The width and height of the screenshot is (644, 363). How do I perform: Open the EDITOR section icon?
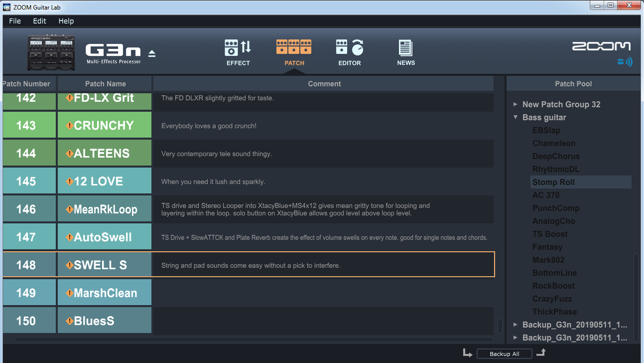point(350,52)
